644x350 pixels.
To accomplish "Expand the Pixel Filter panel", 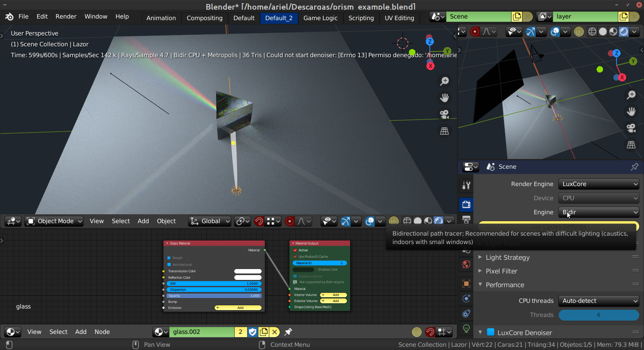I will (502, 271).
